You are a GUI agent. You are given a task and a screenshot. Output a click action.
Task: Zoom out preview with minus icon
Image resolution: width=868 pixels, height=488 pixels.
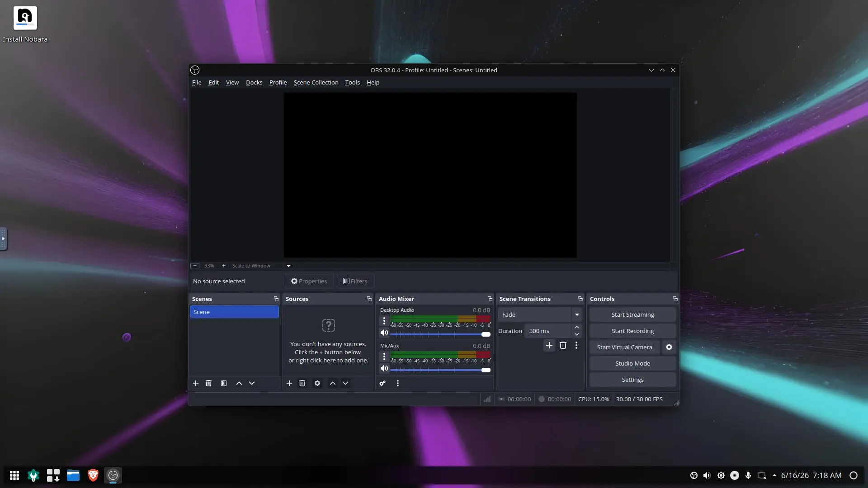[x=195, y=266]
